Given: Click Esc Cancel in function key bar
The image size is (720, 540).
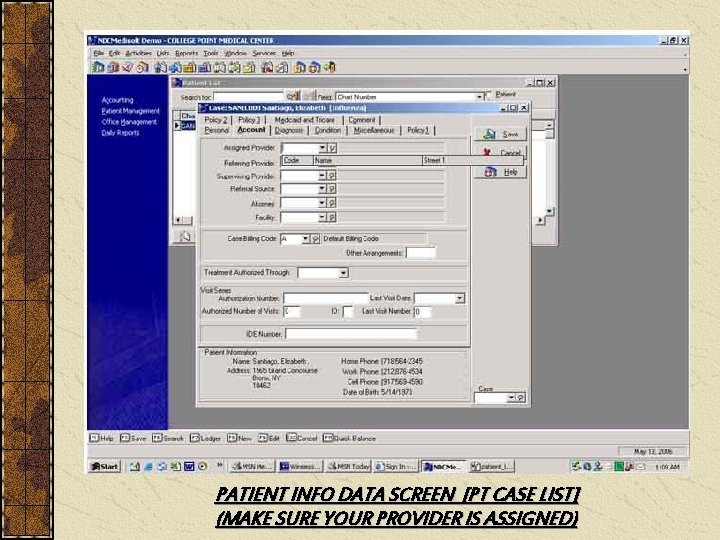Looking at the screenshot, I should click(x=302, y=438).
